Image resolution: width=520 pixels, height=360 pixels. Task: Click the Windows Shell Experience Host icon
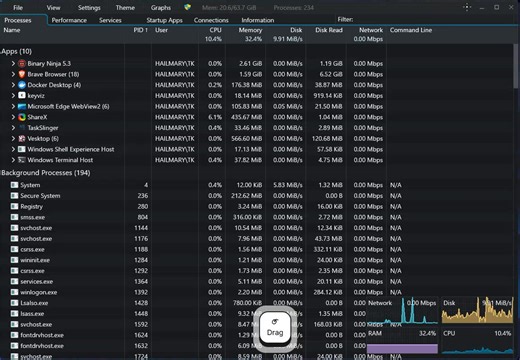[22, 149]
